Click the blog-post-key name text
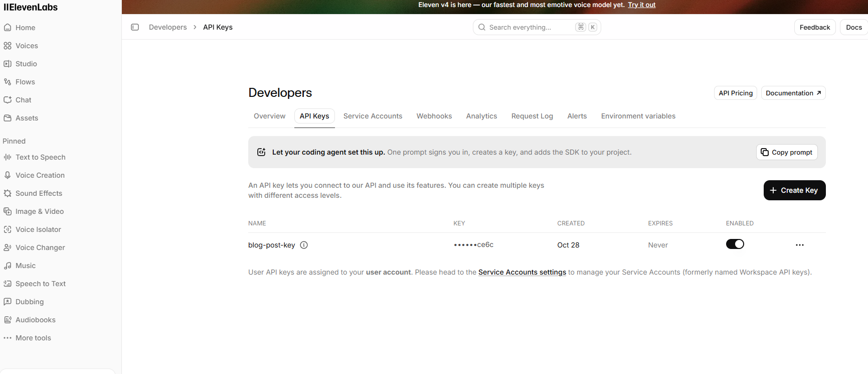 271,245
